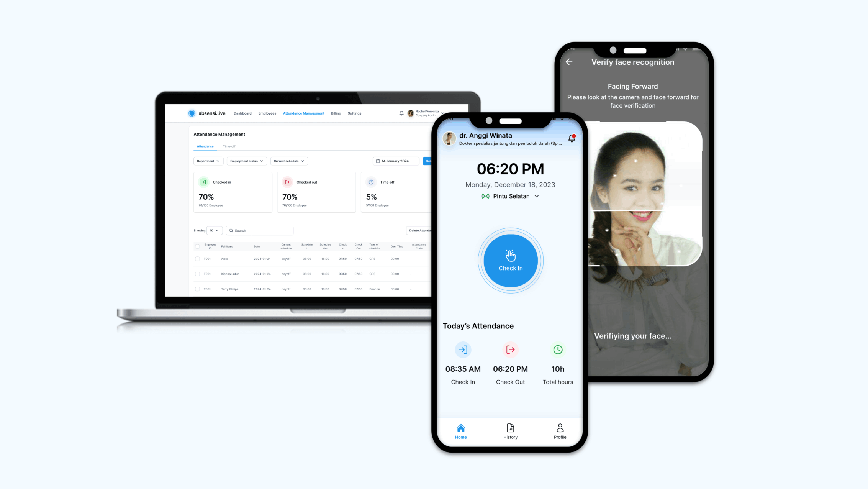Open the Employees menu item

(x=267, y=113)
